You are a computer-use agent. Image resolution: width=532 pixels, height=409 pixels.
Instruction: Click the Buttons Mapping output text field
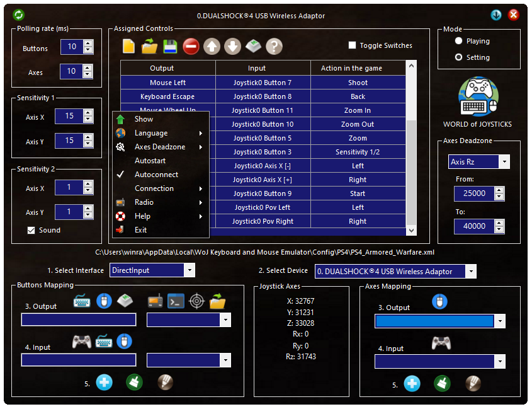pos(79,320)
